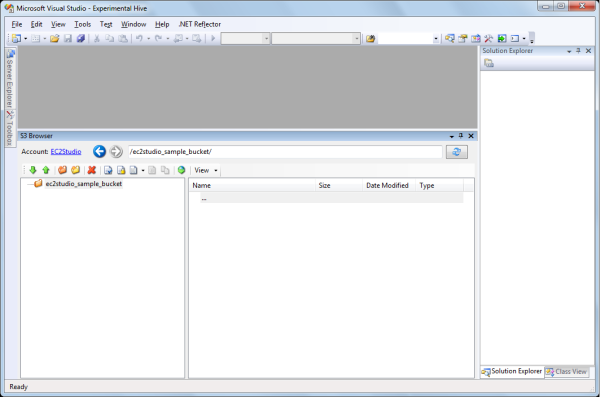Click the S3 Browser copy pages icon
600x397 pixels.
coord(165,170)
